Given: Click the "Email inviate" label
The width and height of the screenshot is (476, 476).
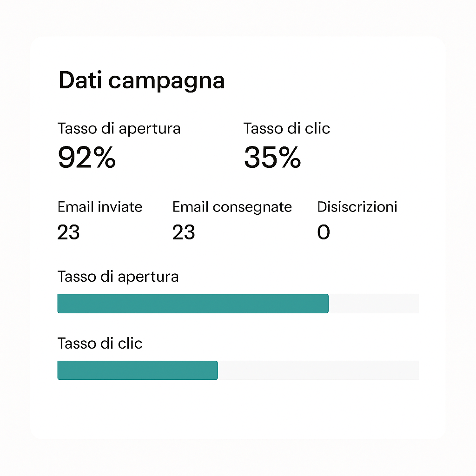Looking at the screenshot, I should point(99,207).
